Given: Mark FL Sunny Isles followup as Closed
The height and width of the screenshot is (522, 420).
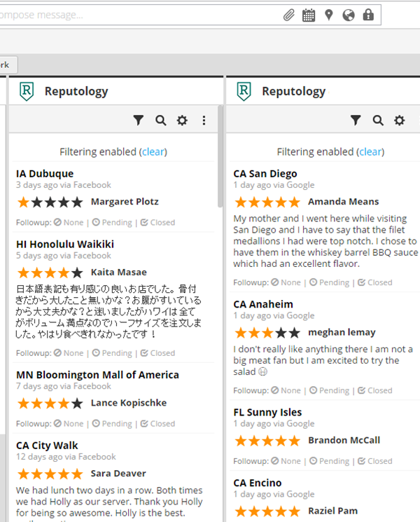Looking at the screenshot, I should pos(374,461).
